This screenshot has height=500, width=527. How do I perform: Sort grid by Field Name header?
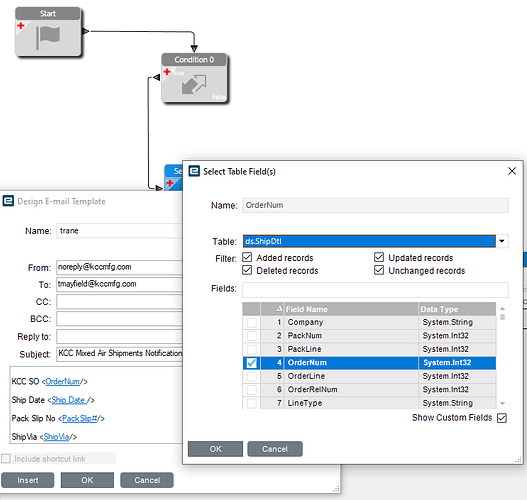351,309
